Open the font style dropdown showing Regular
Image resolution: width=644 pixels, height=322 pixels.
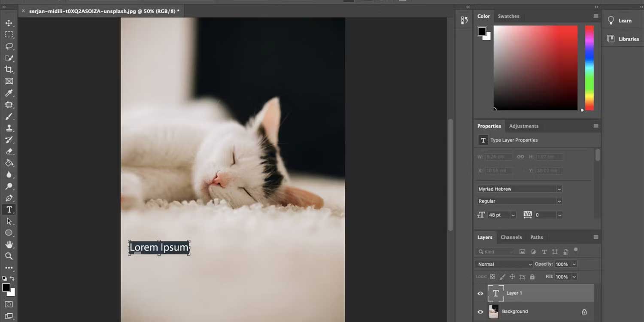[559, 201]
